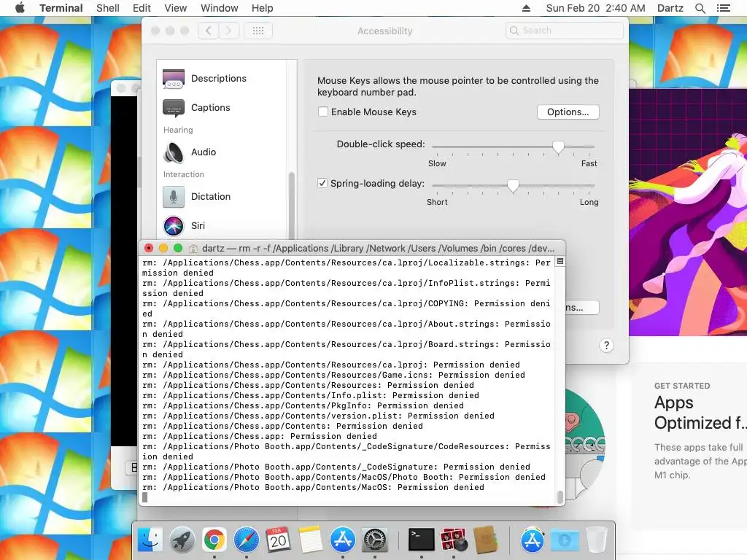747x560 pixels.
Task: Go forward in Accessibility preferences window
Action: click(228, 31)
